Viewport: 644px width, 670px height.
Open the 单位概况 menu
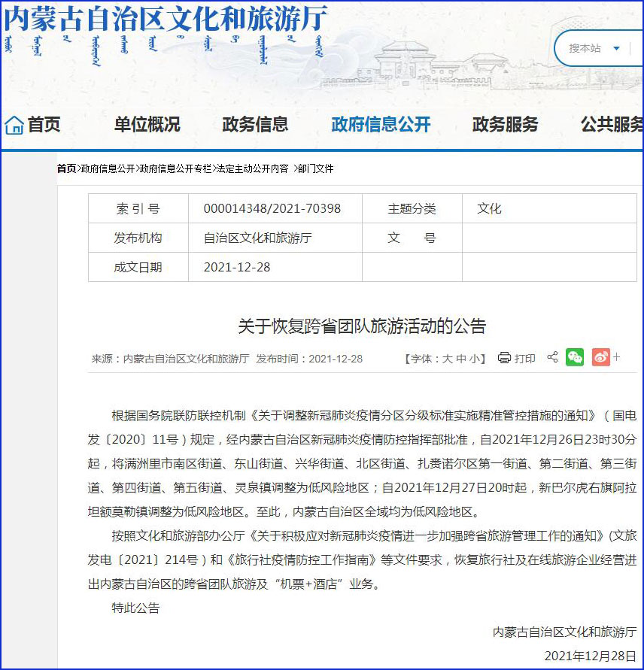point(147,125)
